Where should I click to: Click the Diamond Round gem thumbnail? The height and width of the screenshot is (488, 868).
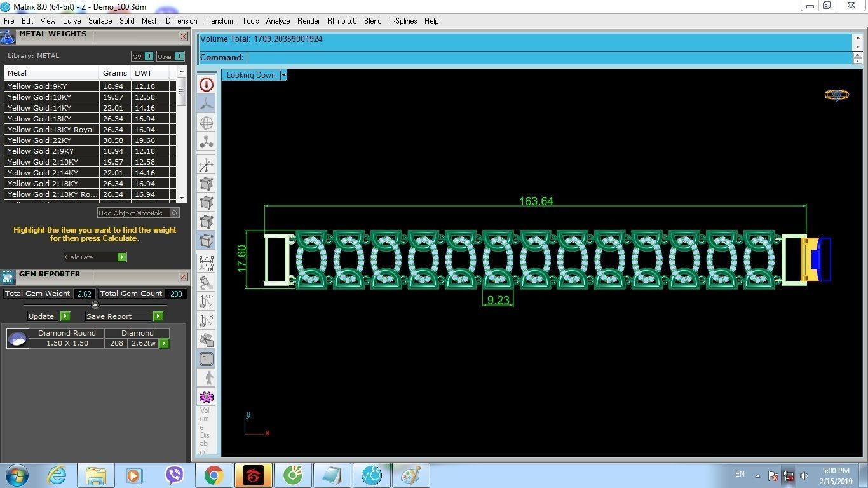point(17,338)
